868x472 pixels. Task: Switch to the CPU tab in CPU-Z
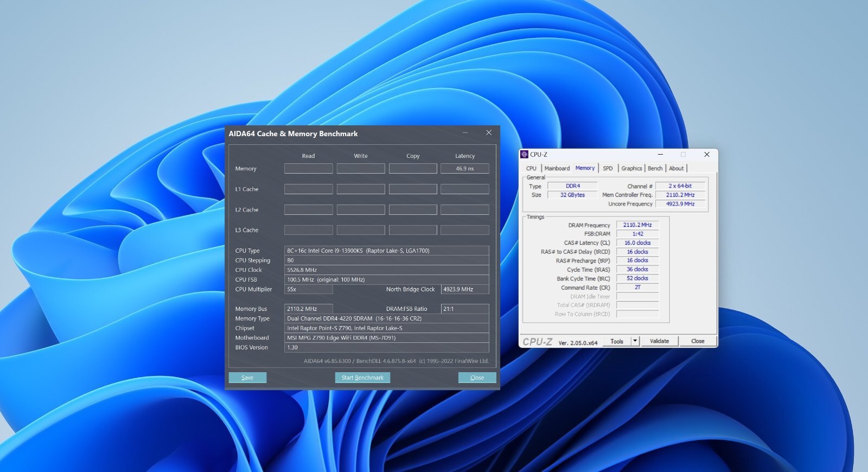click(x=531, y=169)
